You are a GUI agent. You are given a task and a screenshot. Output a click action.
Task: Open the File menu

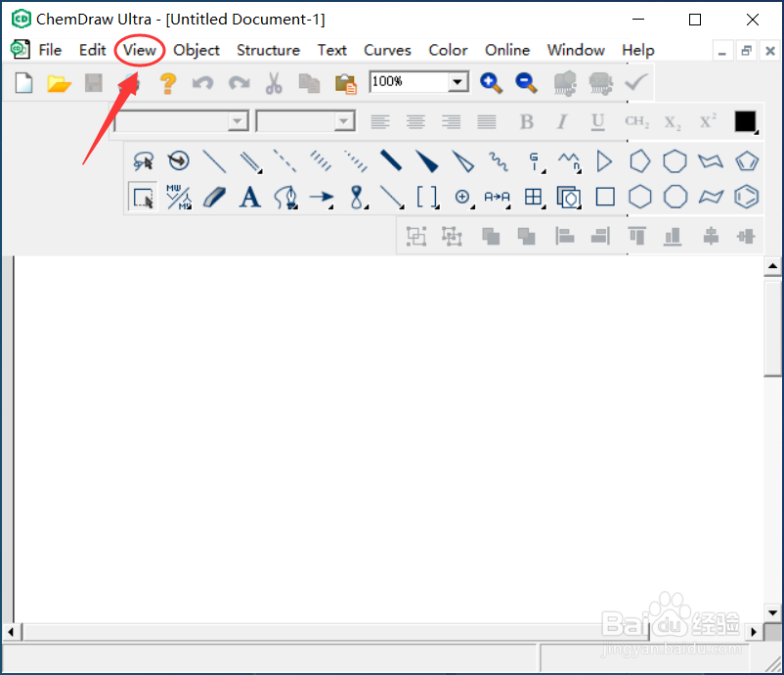click(50, 50)
